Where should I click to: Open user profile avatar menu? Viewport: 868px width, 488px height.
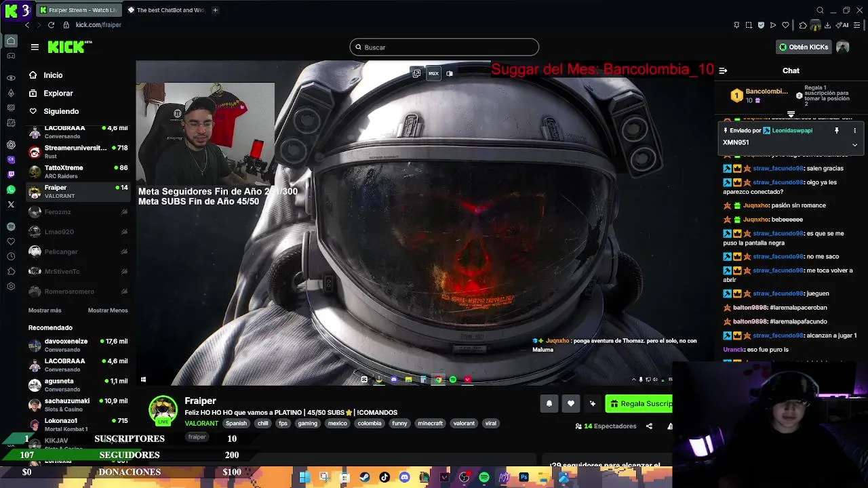point(842,47)
